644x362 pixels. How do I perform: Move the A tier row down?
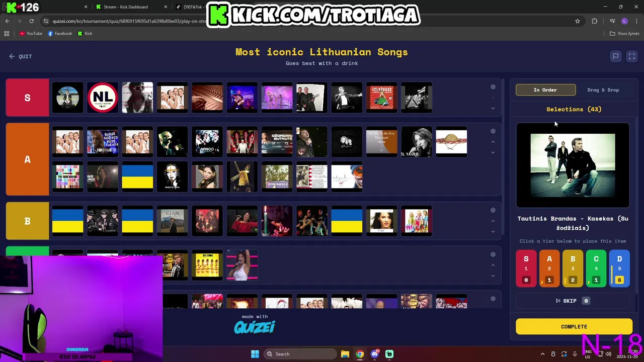coord(493,152)
